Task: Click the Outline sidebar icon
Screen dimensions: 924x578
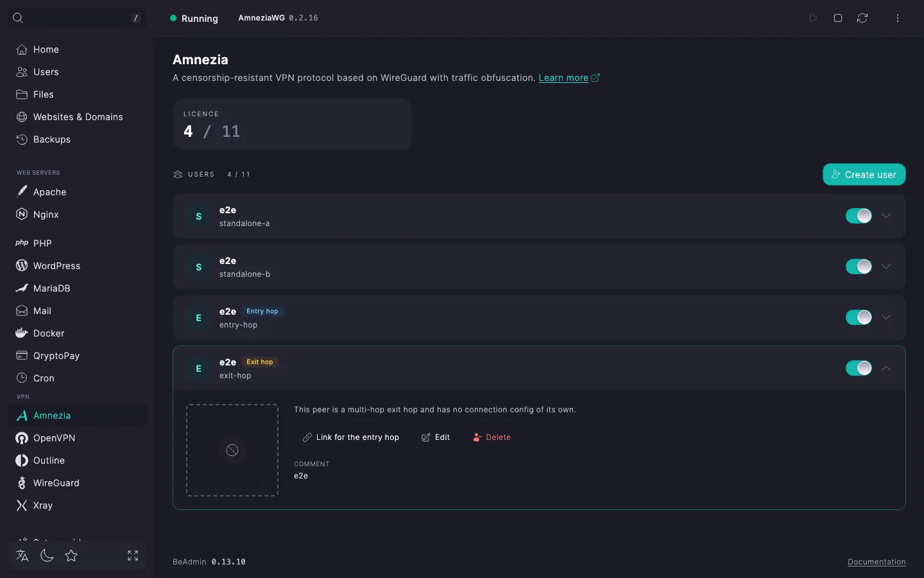Action: tap(22, 460)
